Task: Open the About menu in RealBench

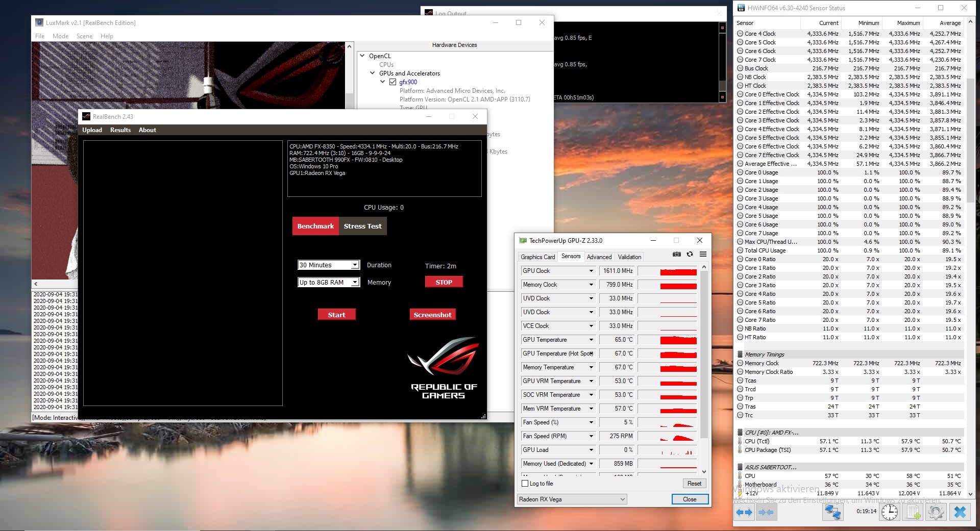Action: (148, 130)
